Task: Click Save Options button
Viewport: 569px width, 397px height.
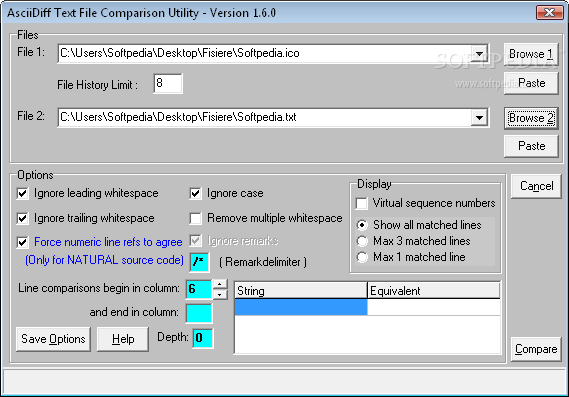Action: 53,339
